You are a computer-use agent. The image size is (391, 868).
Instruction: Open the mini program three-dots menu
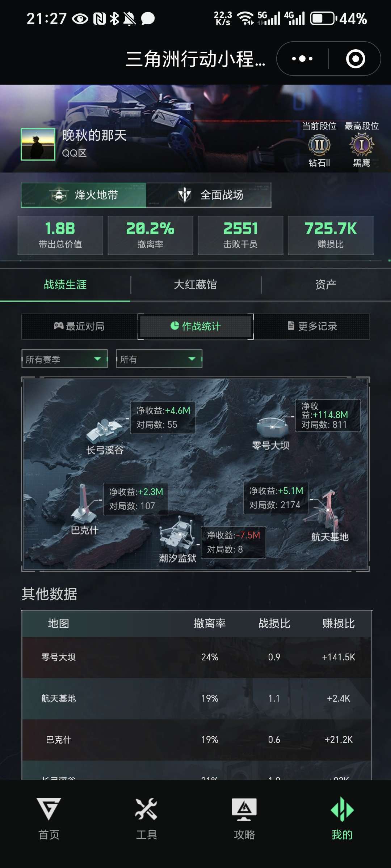[x=302, y=59]
